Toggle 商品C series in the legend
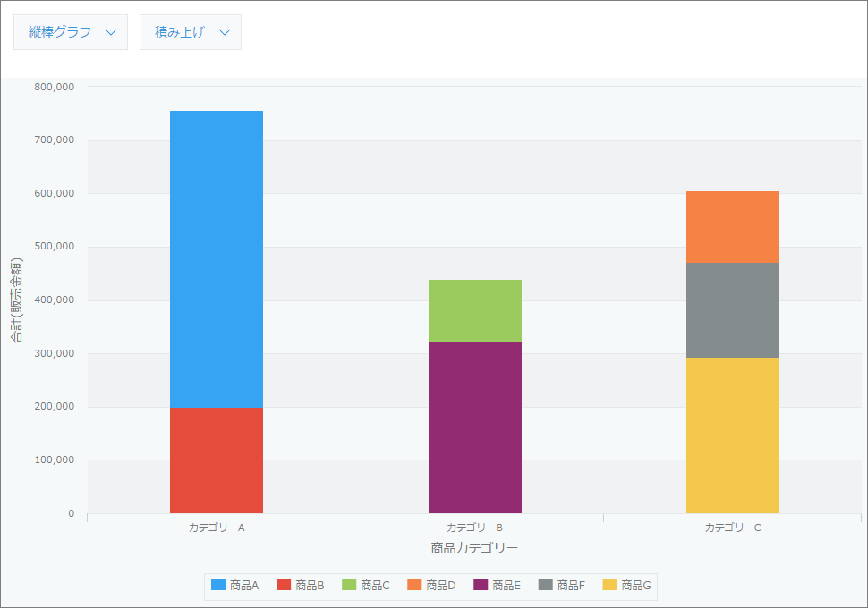868x608 pixels. pos(365,586)
